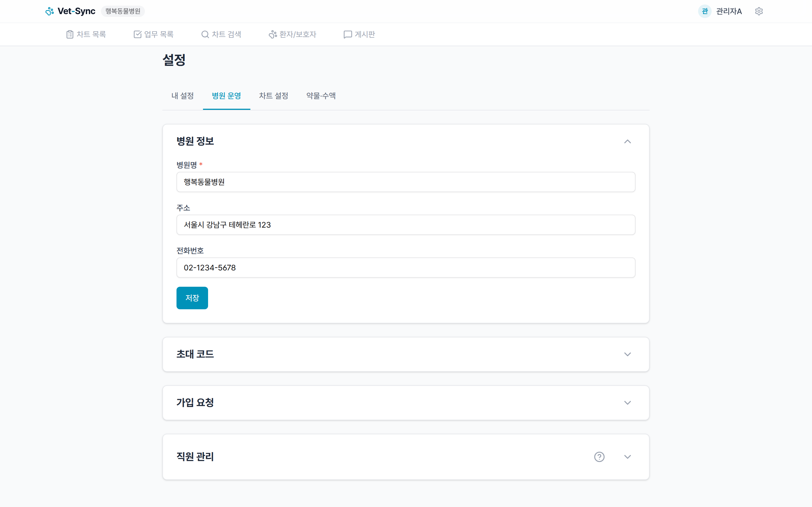Switch to the 내 설정 tab
Image resolution: width=812 pixels, height=507 pixels.
pyautogui.click(x=182, y=96)
